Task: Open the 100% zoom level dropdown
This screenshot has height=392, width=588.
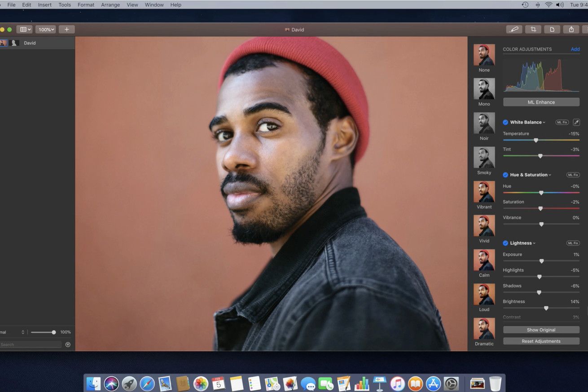Action: coord(46,29)
